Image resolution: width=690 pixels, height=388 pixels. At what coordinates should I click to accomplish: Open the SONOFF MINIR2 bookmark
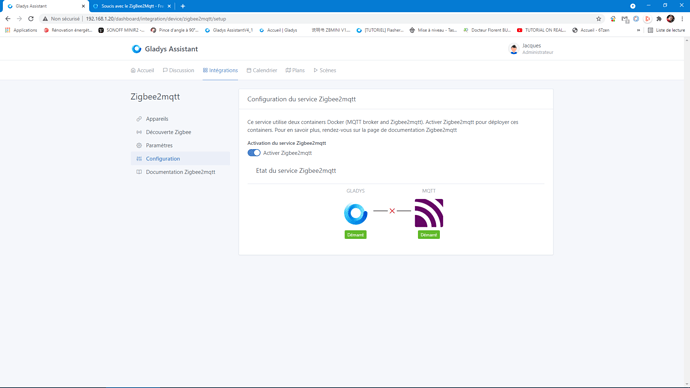(121, 30)
